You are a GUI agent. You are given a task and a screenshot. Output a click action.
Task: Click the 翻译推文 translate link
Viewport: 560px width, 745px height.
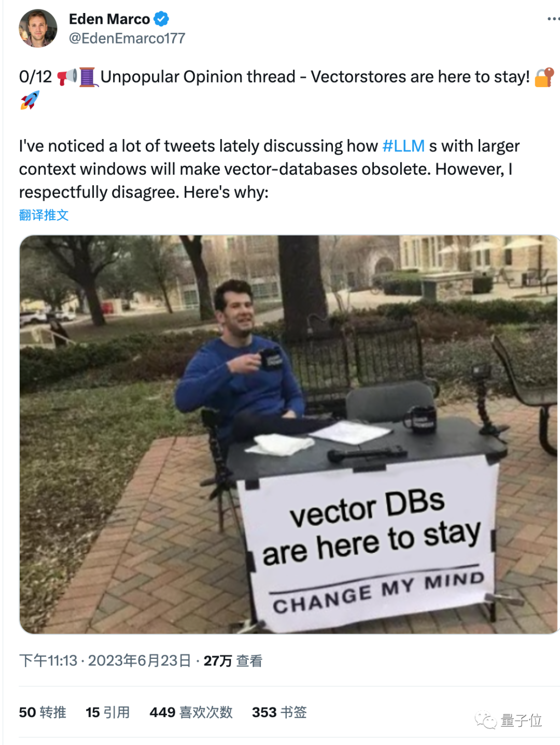[x=44, y=215]
